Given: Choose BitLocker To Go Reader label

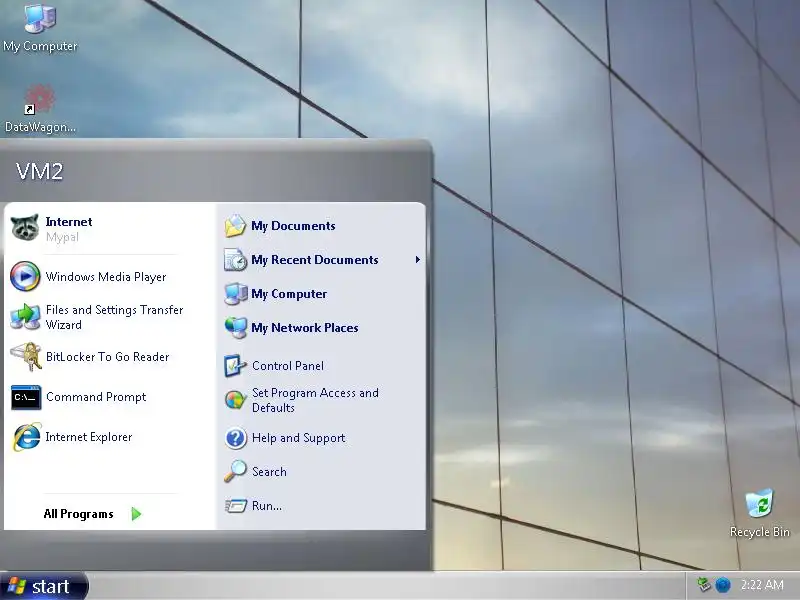Looking at the screenshot, I should [x=107, y=357].
